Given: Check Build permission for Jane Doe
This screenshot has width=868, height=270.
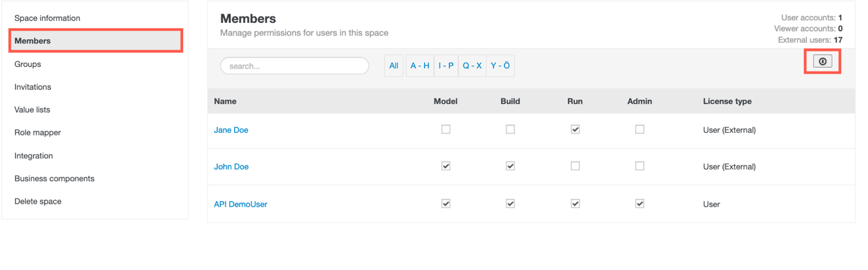Looking at the screenshot, I should (510, 129).
